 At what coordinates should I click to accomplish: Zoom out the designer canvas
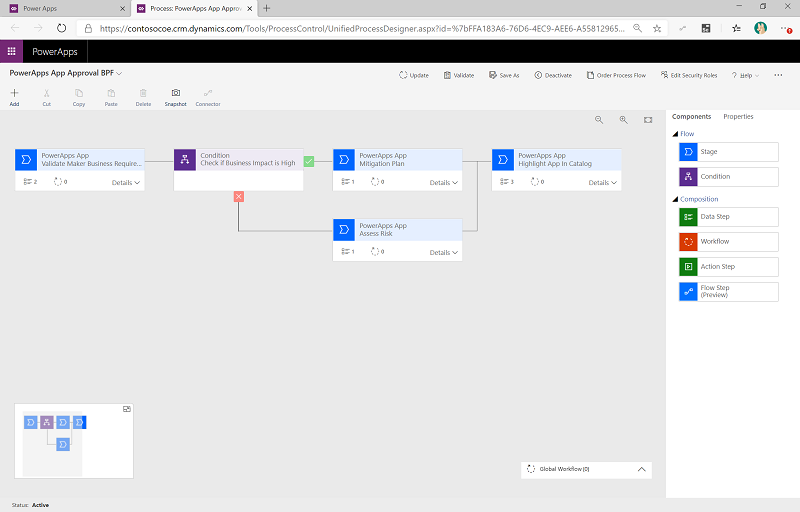click(x=599, y=120)
